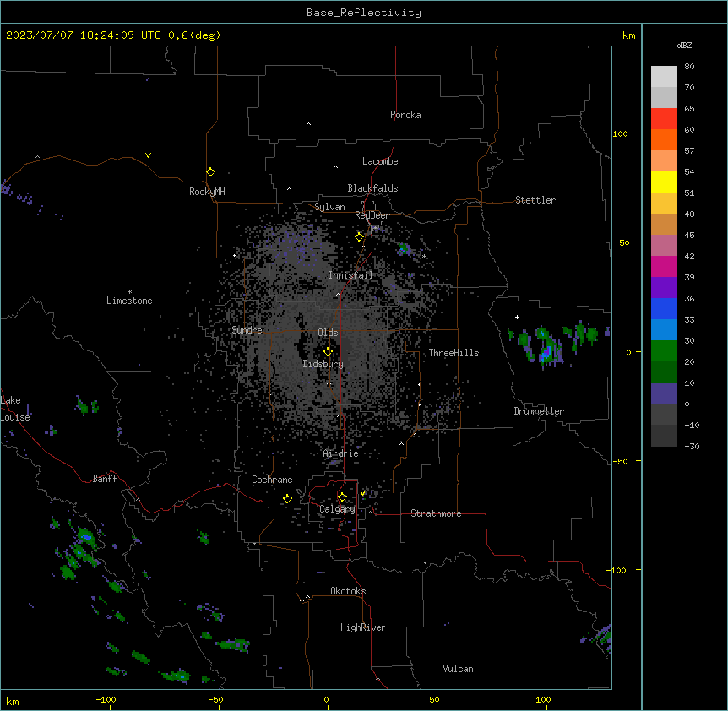Viewport: 728px width, 711px height.
Task: Click the Sundre label
Action: pos(247,330)
